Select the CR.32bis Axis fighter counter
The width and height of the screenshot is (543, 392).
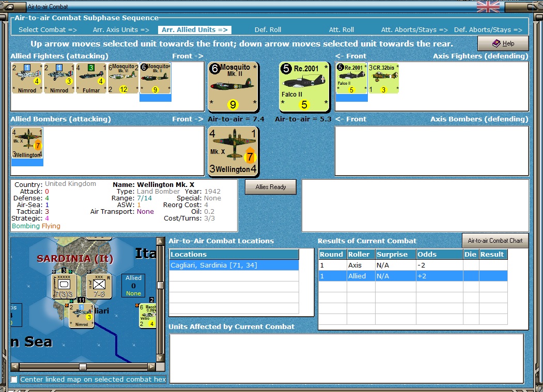(x=383, y=79)
